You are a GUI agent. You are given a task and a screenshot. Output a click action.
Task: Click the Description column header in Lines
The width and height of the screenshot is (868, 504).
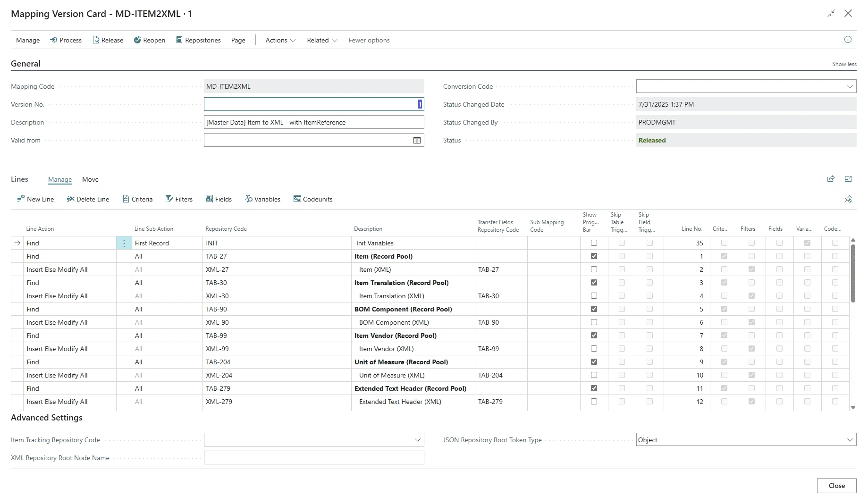click(368, 229)
